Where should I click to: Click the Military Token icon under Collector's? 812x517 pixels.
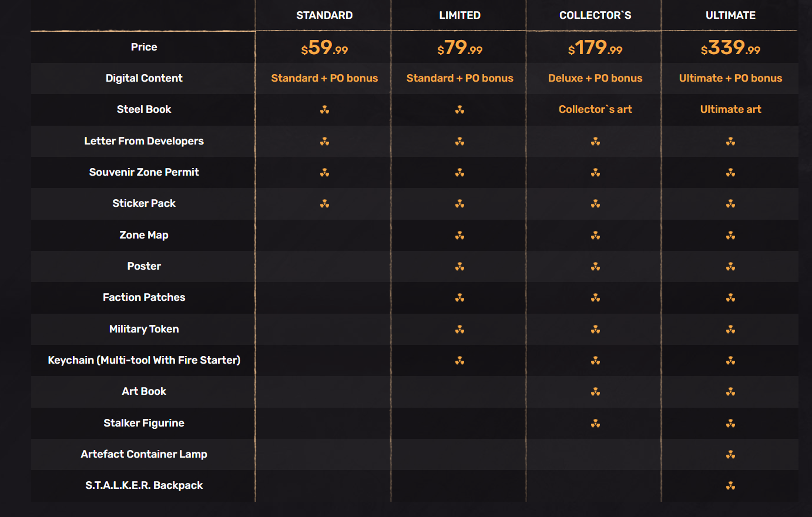pyautogui.click(x=595, y=330)
